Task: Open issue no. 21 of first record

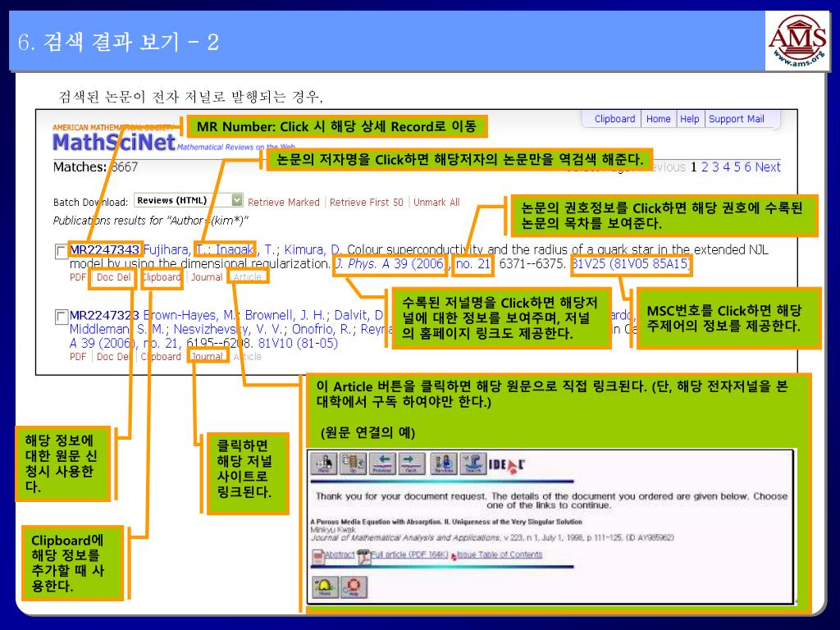Action: click(x=473, y=263)
